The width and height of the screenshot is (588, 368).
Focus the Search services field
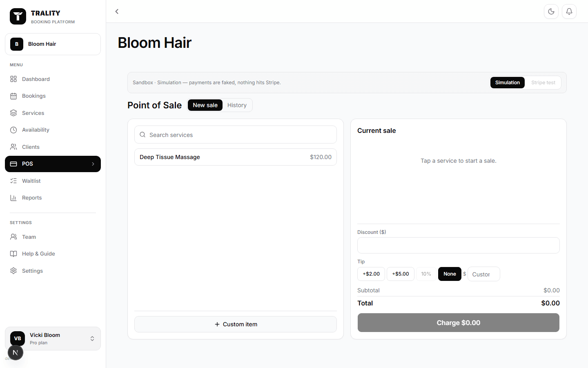click(x=236, y=135)
